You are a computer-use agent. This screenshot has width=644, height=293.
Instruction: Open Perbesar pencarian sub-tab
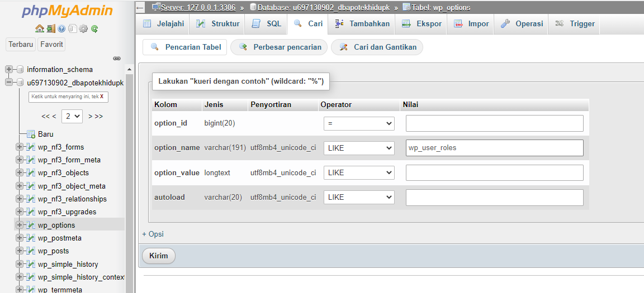(x=279, y=47)
